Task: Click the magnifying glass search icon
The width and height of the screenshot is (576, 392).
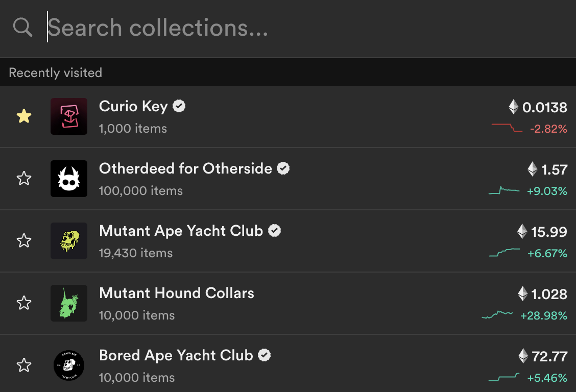Action: click(x=22, y=28)
